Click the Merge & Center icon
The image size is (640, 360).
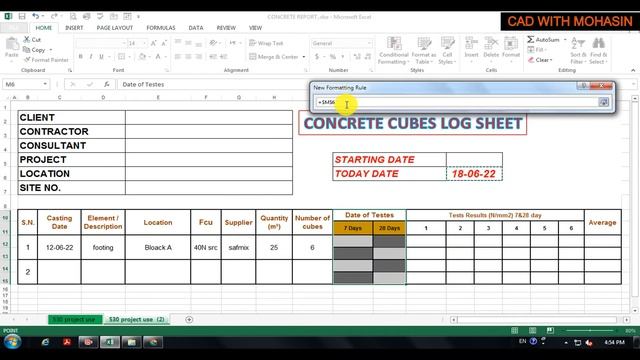[253, 56]
